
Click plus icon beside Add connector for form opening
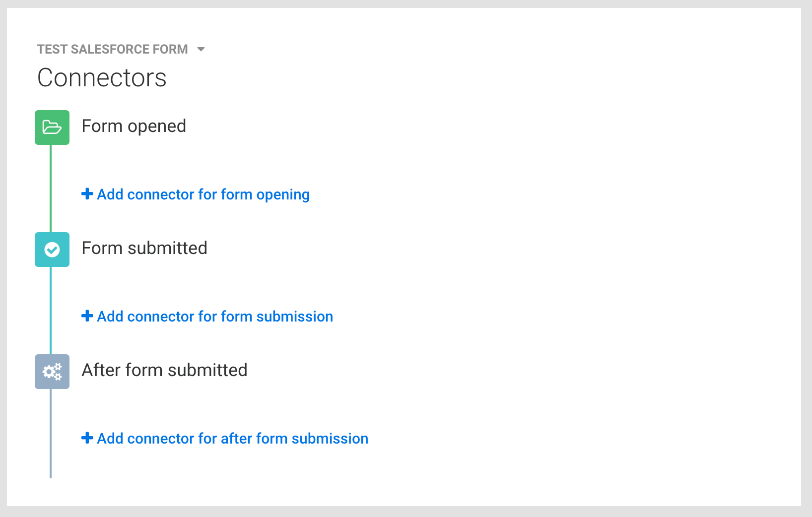point(87,194)
